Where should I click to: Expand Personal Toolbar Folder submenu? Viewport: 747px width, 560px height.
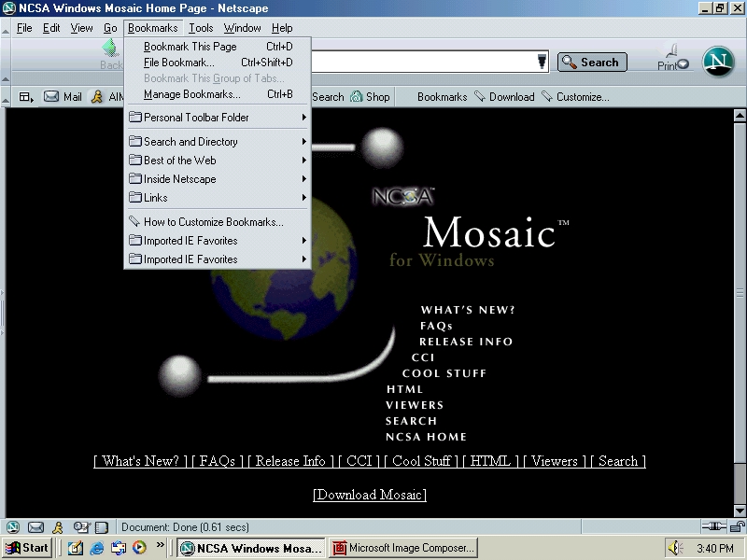tap(218, 118)
